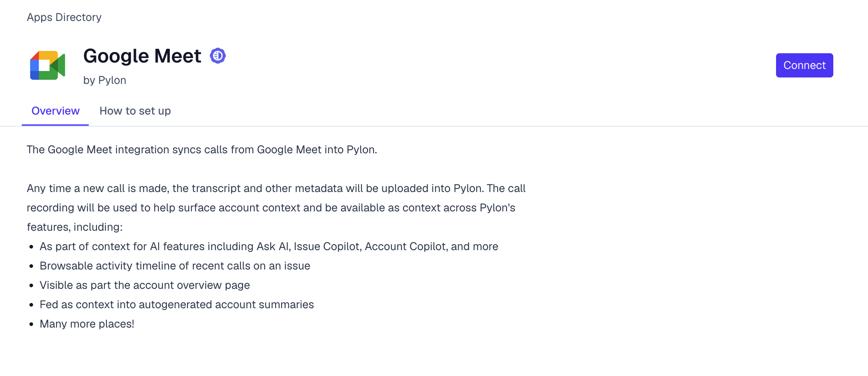Switch to the Overview tab
The image size is (868, 376).
coord(55,111)
